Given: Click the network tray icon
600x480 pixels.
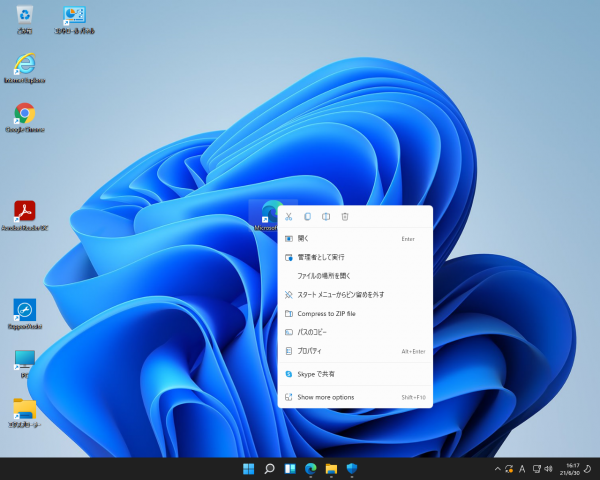Looking at the screenshot, I should (x=537, y=469).
